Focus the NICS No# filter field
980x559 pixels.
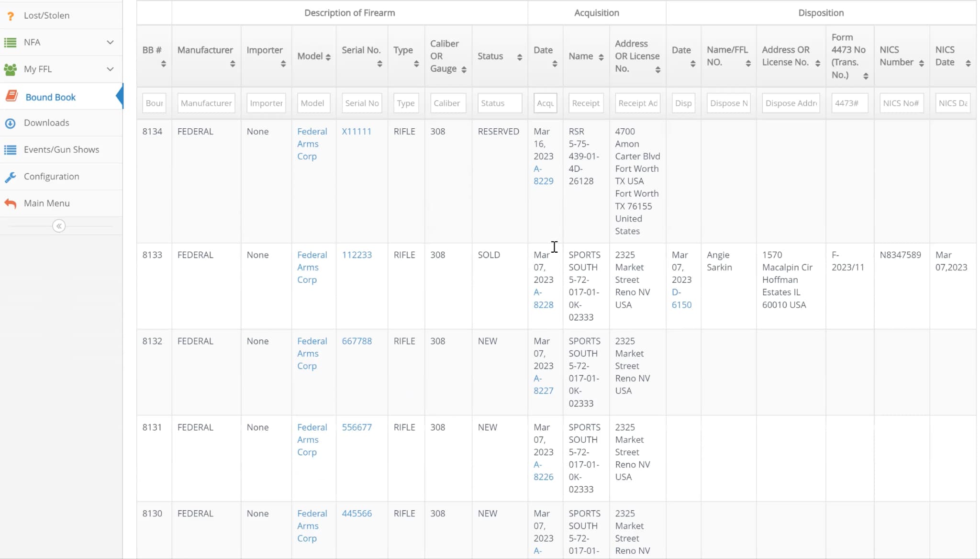901,103
